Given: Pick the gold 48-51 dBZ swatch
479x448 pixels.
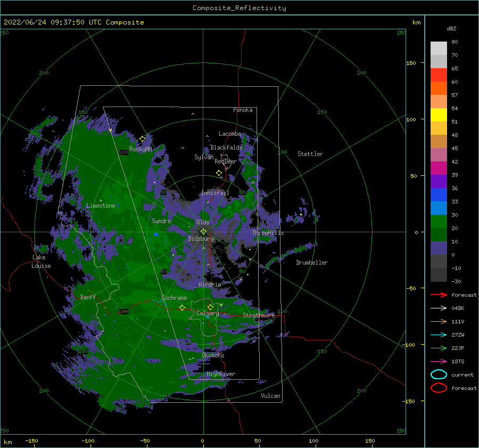Looking at the screenshot, I should [439, 128].
